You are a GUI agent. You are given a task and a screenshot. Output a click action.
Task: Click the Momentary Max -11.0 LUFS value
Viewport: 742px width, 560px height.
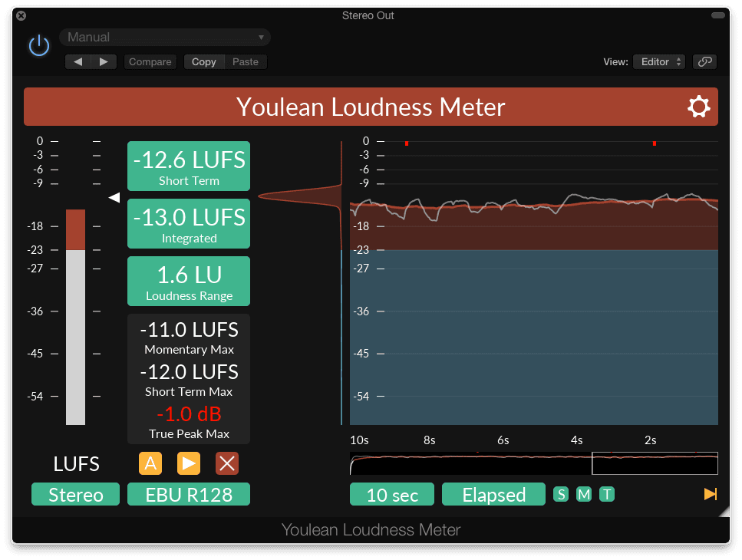189,330
